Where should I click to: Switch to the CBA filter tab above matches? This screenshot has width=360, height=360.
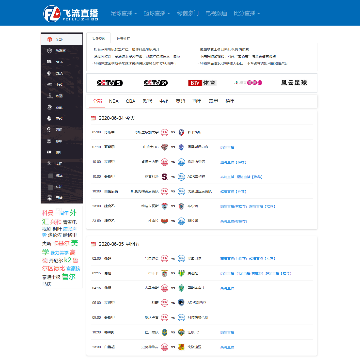pos(130,101)
